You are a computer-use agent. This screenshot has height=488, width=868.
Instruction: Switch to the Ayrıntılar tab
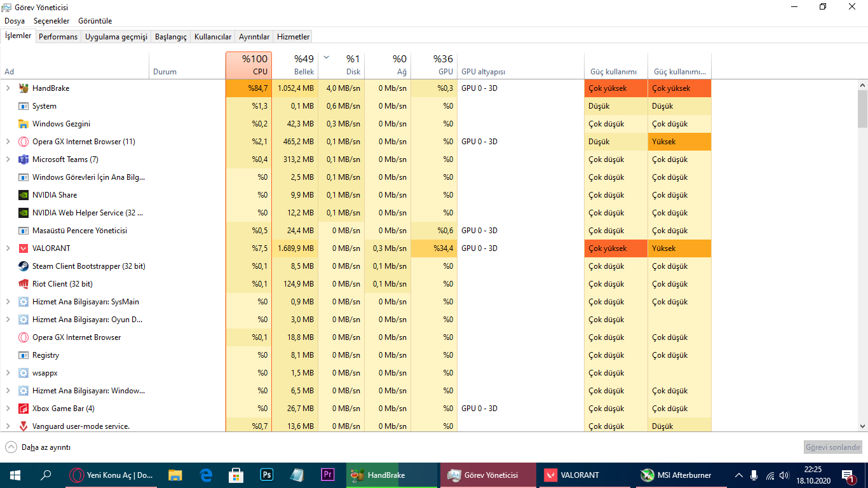[x=254, y=37]
